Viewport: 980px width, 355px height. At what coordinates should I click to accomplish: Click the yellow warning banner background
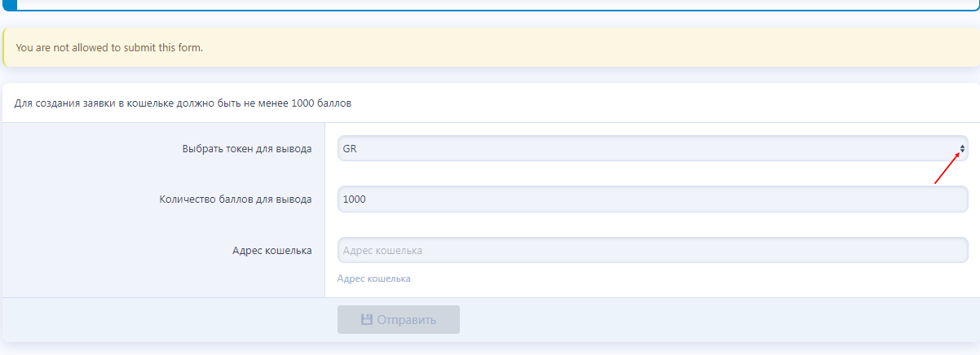click(x=571, y=47)
